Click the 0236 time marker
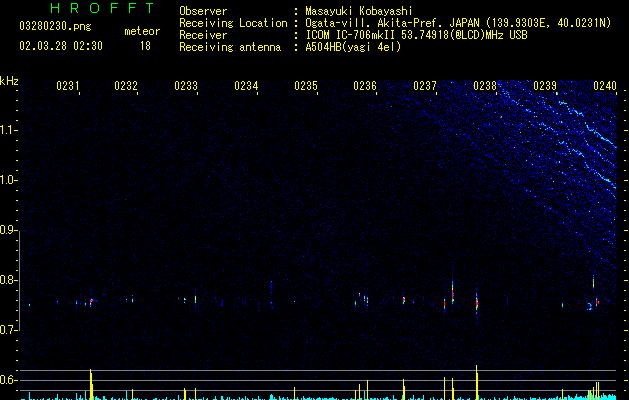 (365, 86)
